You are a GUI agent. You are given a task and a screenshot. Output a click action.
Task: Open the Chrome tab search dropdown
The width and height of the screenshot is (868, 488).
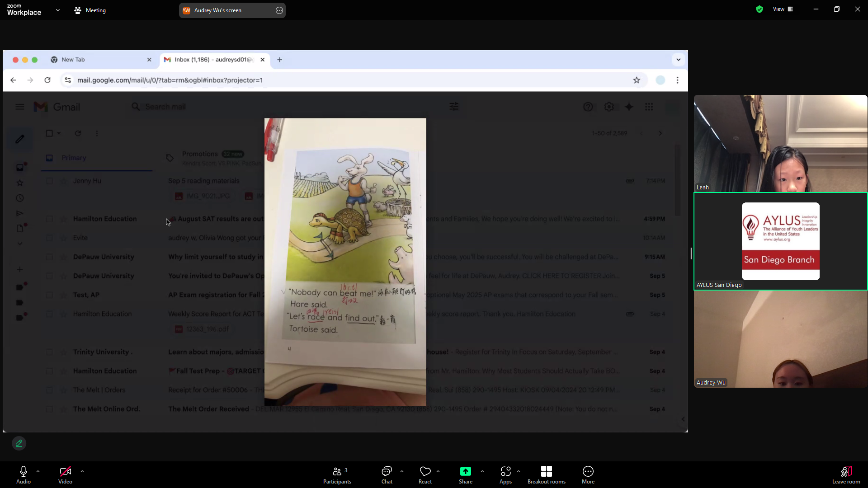coord(678,60)
